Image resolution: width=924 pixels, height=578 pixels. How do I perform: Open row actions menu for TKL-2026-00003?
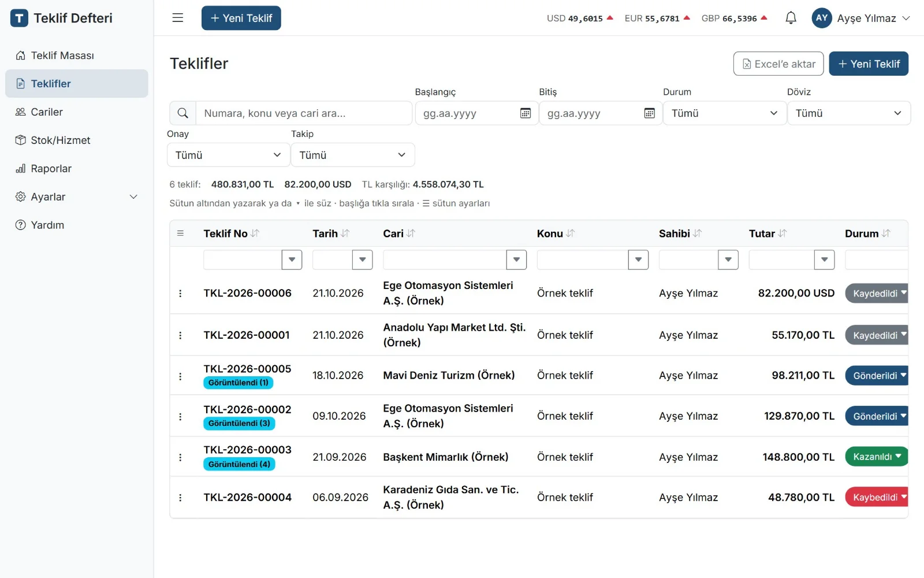click(x=180, y=457)
